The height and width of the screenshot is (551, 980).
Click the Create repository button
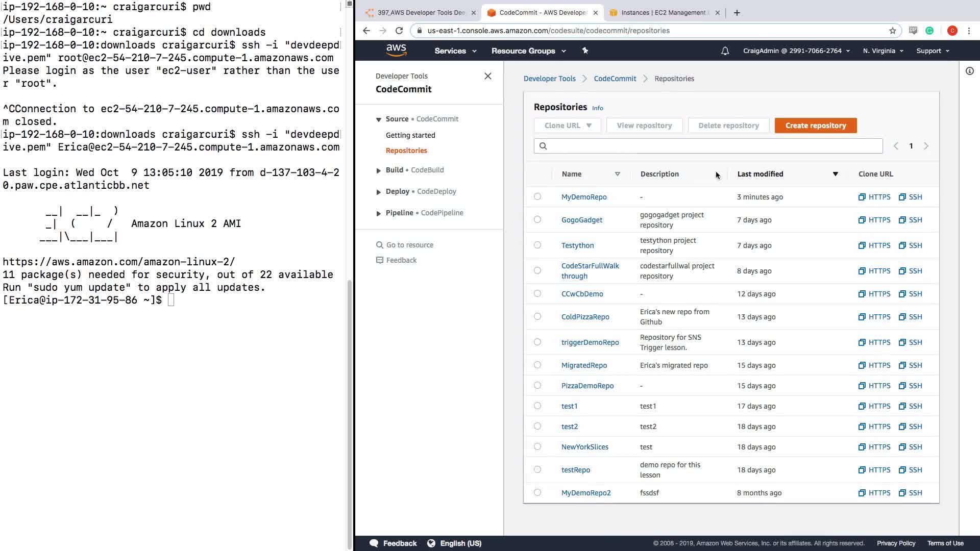tap(815, 126)
